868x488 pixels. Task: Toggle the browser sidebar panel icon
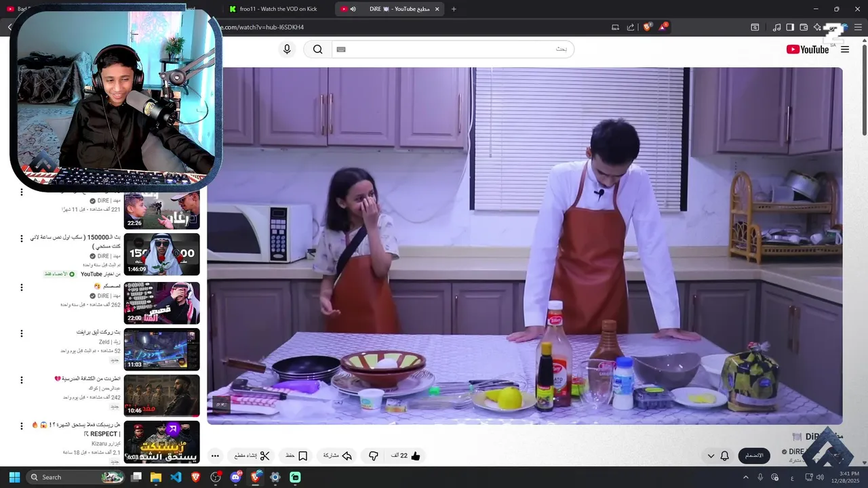pyautogui.click(x=790, y=27)
